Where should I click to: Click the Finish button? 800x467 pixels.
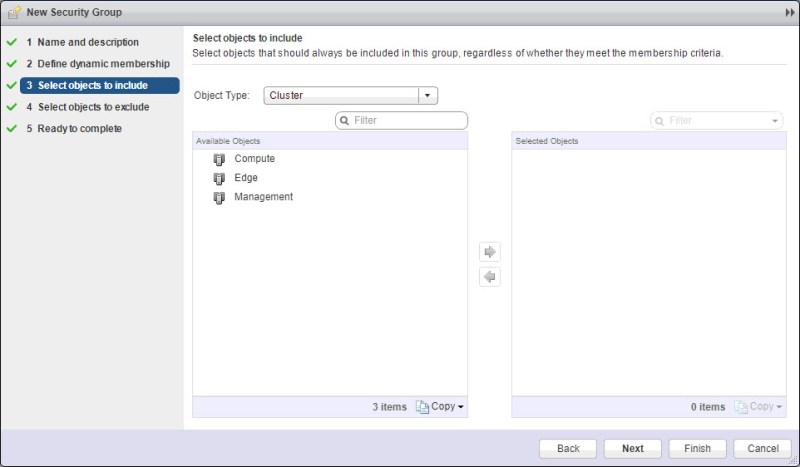(x=697, y=449)
